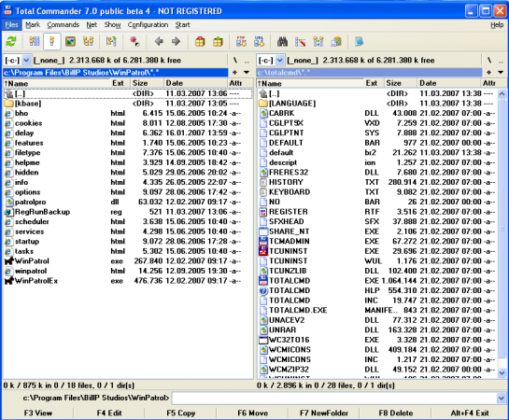This screenshot has height=420, width=509.
Task: Go to root in left panel
Action: [235, 61]
